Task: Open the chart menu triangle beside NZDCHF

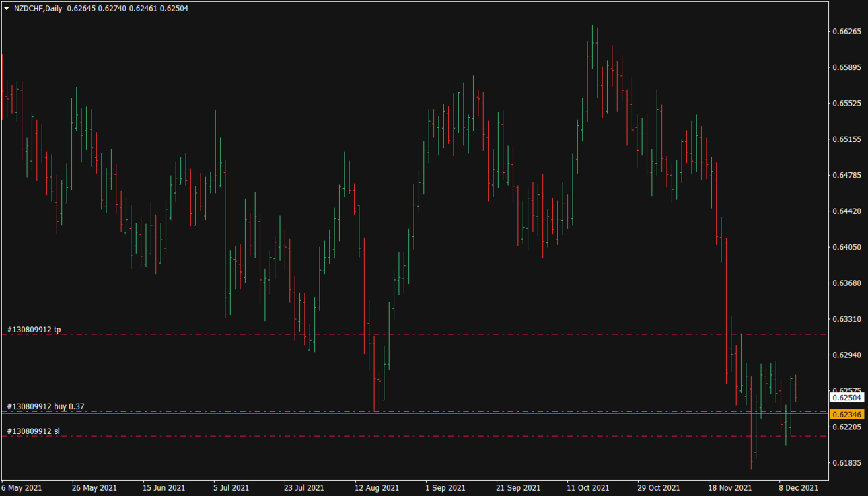Action: (6, 7)
